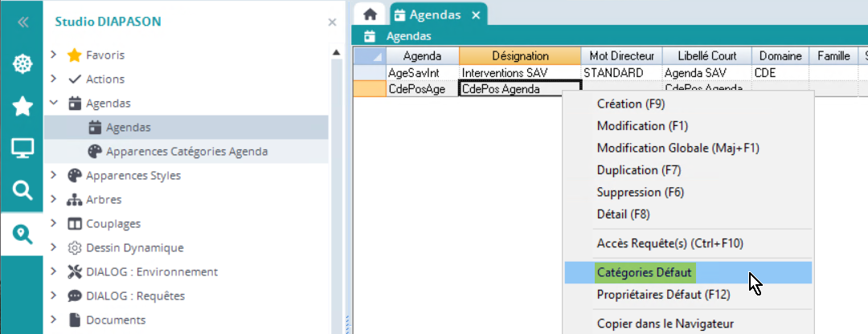
Task: Close the Agendas tab
Action: coord(476,14)
